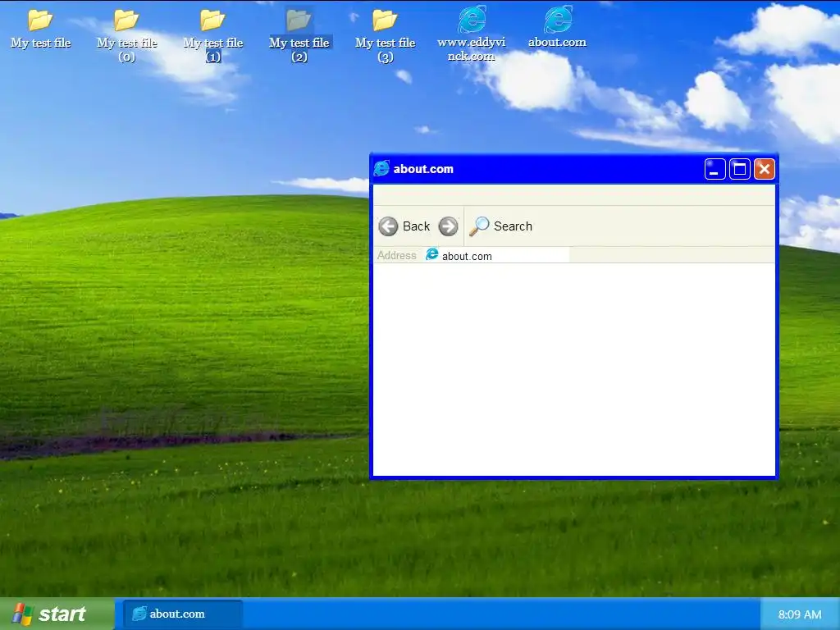Click about.com taskbar button
Image resolution: width=840 pixels, height=630 pixels.
pyautogui.click(x=183, y=614)
